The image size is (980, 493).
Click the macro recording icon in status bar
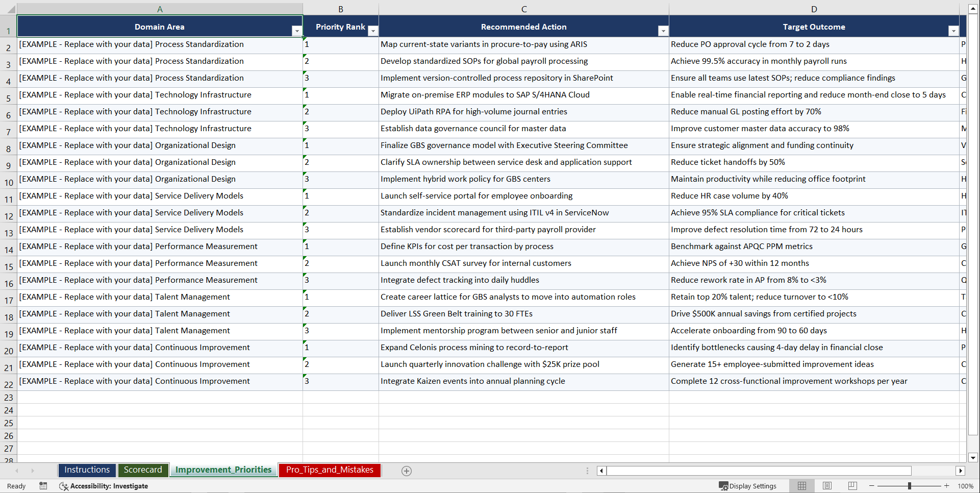point(43,486)
